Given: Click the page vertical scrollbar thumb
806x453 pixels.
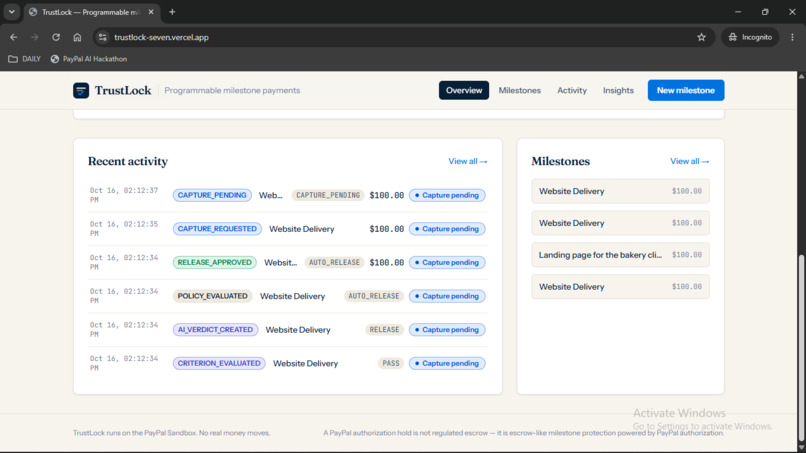Looking at the screenshot, I should 801,350.
